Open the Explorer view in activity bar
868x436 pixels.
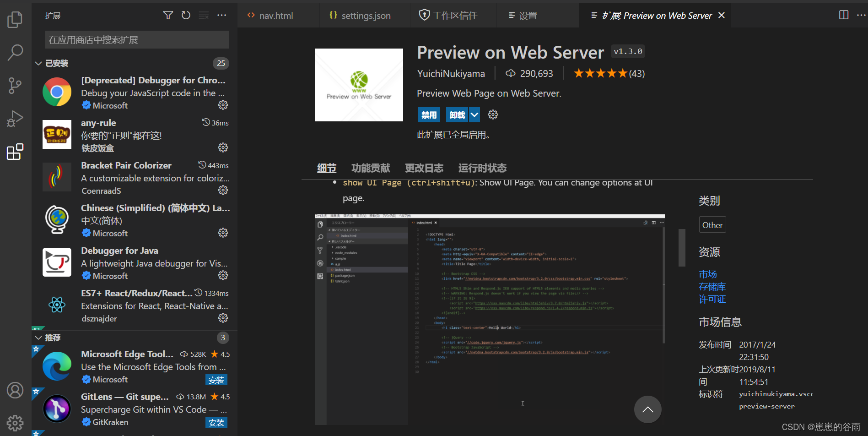pyautogui.click(x=15, y=19)
